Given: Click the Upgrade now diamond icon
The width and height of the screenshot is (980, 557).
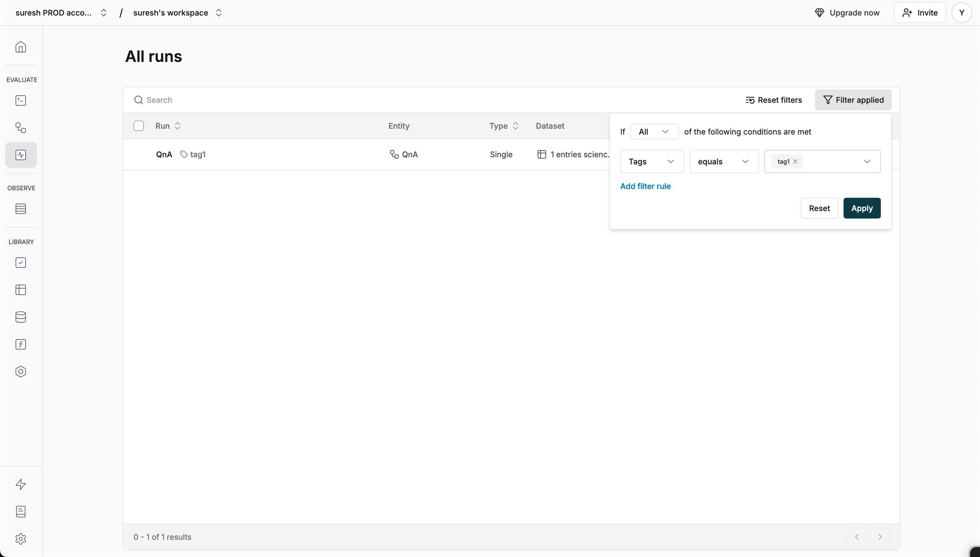Looking at the screenshot, I should click(819, 13).
